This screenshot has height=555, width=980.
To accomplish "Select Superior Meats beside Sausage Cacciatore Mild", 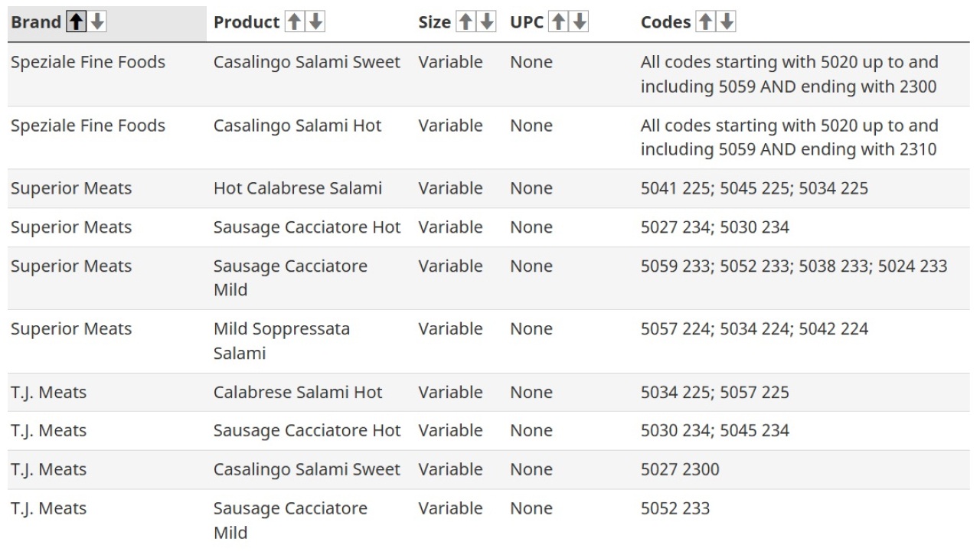I will click(71, 266).
